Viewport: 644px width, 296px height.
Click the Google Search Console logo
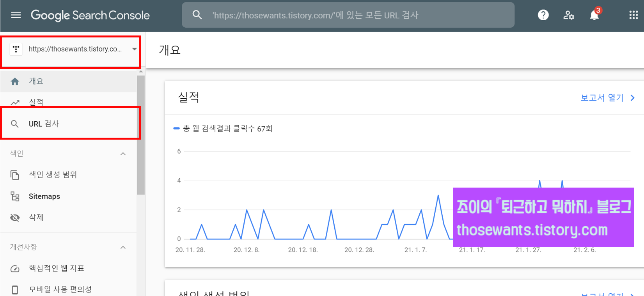click(90, 15)
